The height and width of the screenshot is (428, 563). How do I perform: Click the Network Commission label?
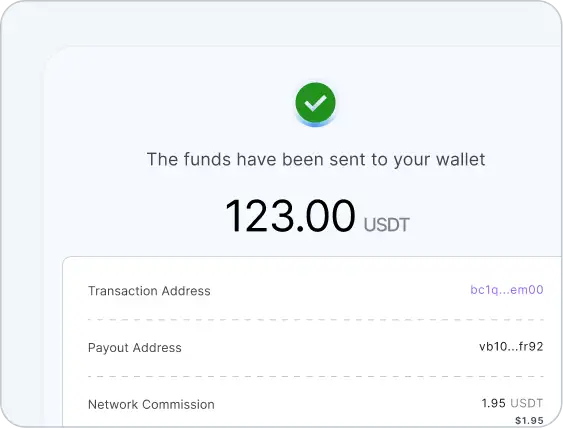(x=151, y=405)
